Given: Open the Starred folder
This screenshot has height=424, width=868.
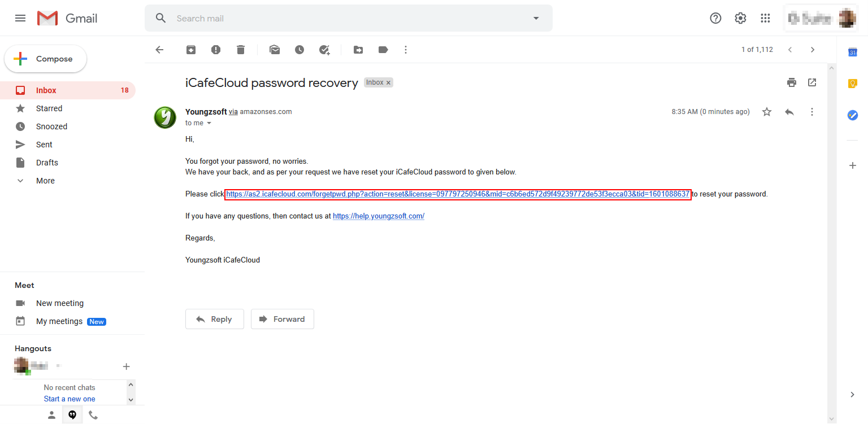Looking at the screenshot, I should [49, 108].
